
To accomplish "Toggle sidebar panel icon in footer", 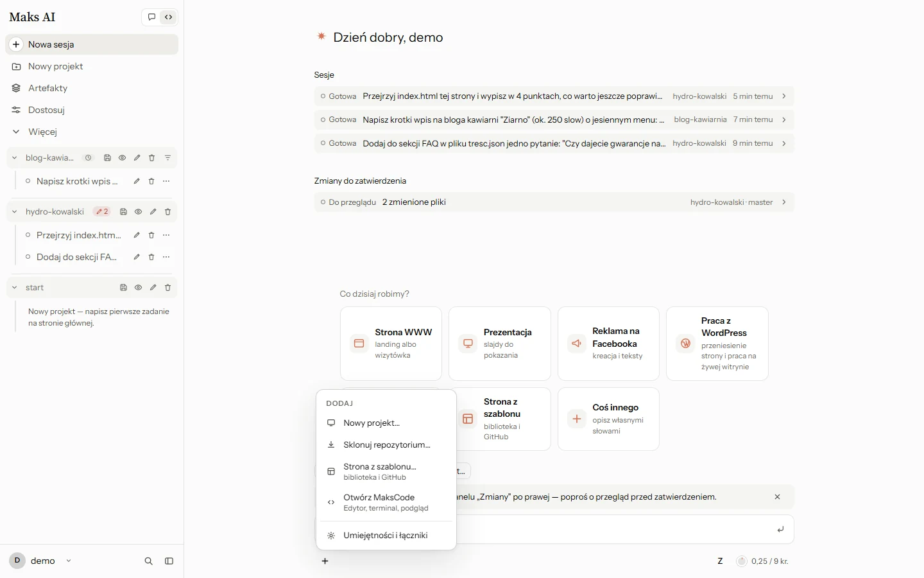I will click(169, 561).
